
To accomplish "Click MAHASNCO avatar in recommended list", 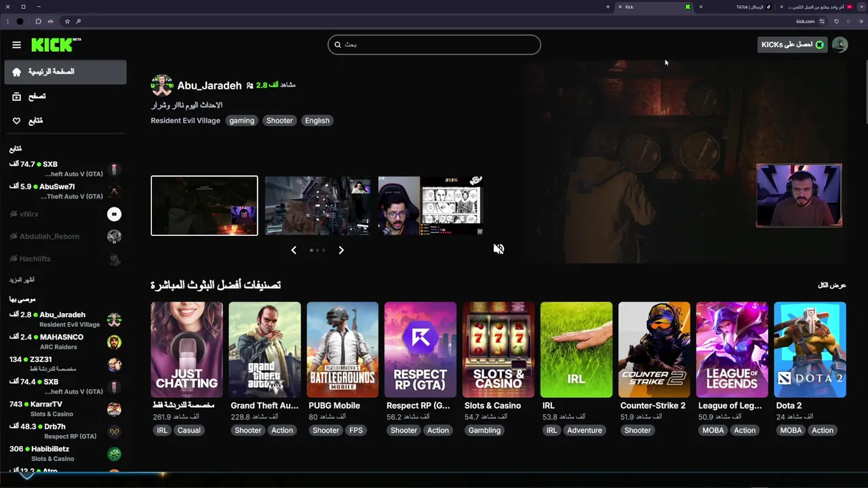I will tap(114, 342).
